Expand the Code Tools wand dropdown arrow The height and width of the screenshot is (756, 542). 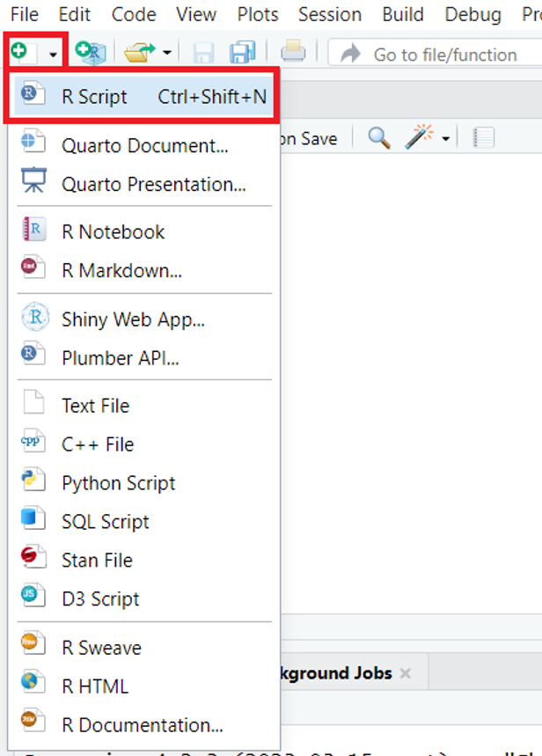[446, 139]
